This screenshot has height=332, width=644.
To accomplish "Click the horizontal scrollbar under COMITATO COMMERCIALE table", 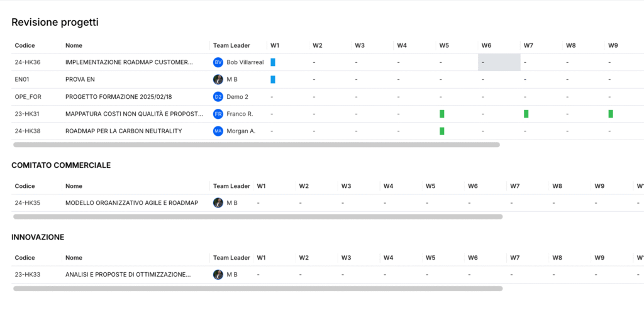I will click(258, 217).
